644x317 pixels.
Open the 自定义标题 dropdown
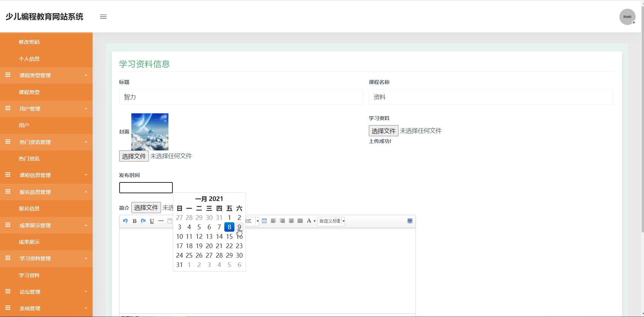click(x=331, y=221)
